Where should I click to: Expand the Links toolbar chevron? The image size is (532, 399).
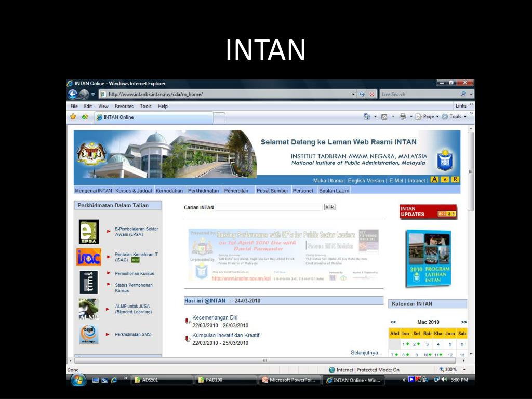point(472,104)
